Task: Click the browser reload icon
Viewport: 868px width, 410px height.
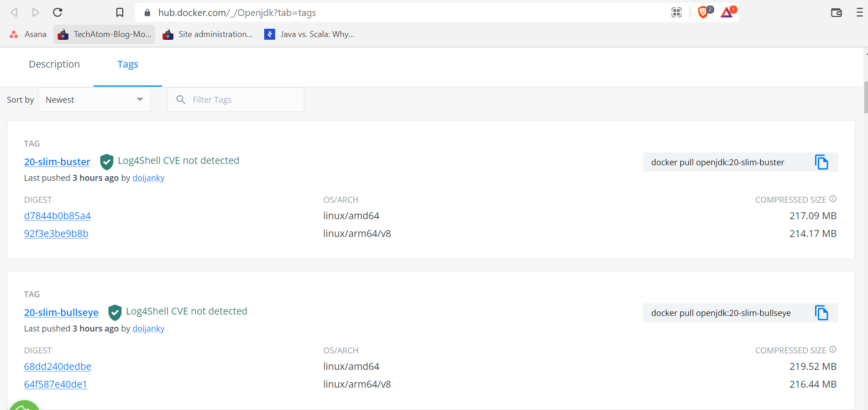Action: [58, 12]
